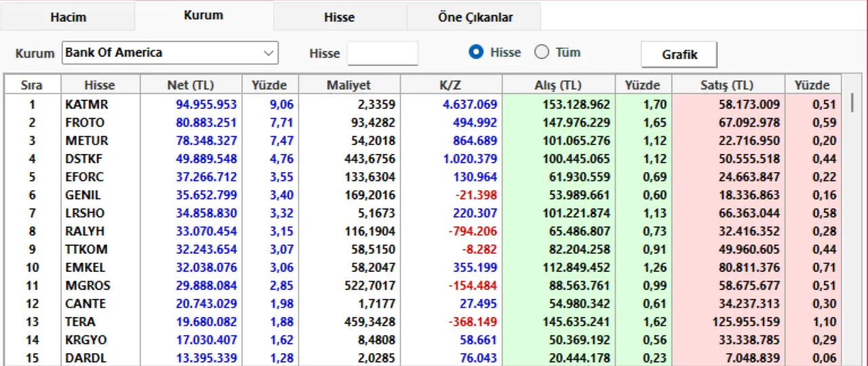This screenshot has width=868, height=366.
Task: Click the Sıra column header
Action: [32, 85]
